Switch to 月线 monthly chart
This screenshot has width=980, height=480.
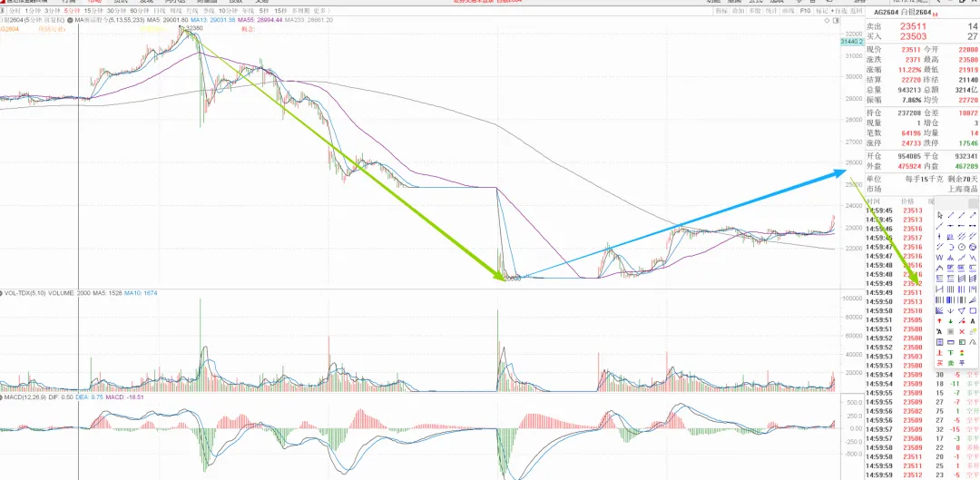click(x=191, y=11)
